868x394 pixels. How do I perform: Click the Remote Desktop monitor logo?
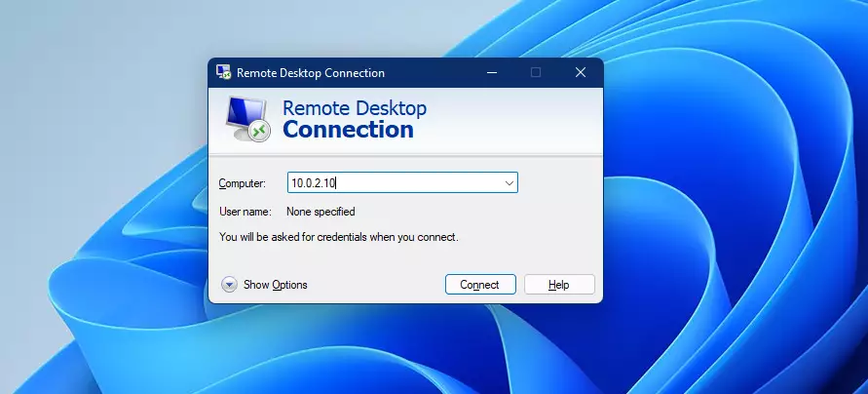click(x=248, y=119)
